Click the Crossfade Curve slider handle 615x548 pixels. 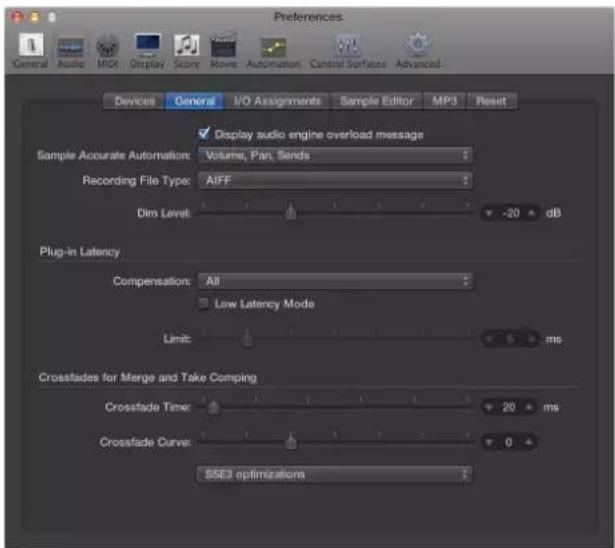click(291, 442)
